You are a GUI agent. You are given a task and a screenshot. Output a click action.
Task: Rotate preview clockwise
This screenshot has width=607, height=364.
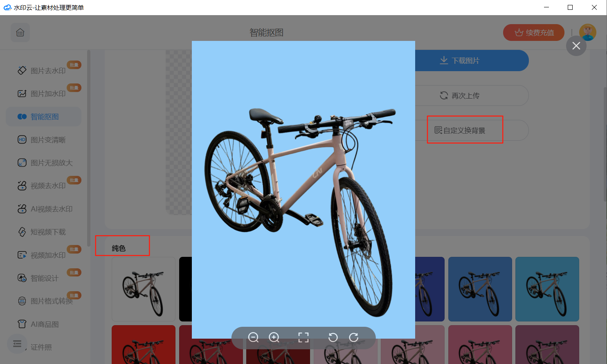pyautogui.click(x=354, y=337)
